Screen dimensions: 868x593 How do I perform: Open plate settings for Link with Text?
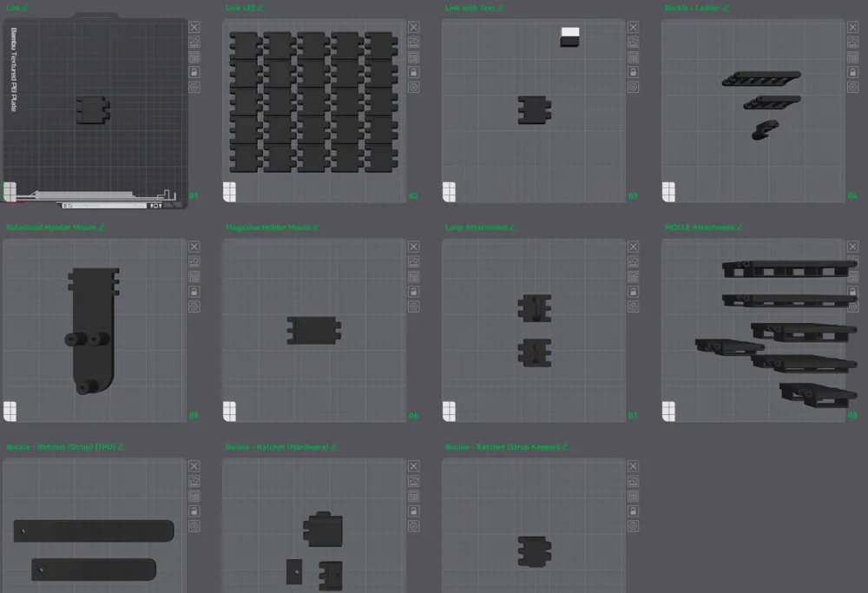click(x=634, y=87)
